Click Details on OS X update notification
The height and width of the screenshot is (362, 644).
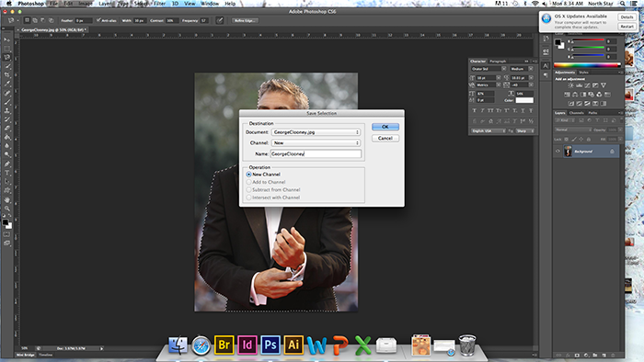(x=627, y=17)
